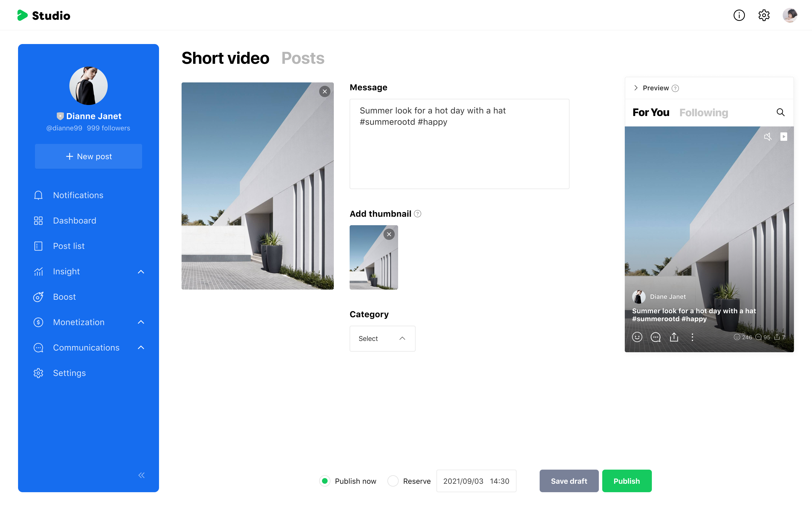Click the thumbnail image

point(374,257)
